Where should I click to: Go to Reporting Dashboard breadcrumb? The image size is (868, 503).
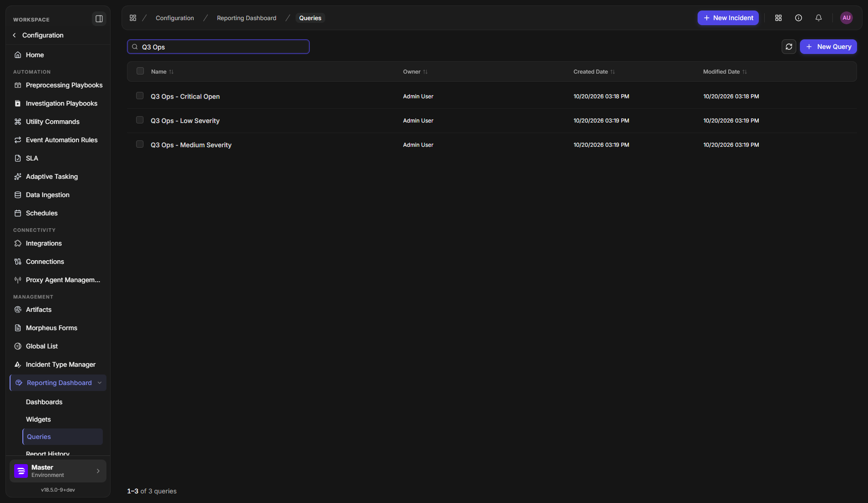coord(247,18)
